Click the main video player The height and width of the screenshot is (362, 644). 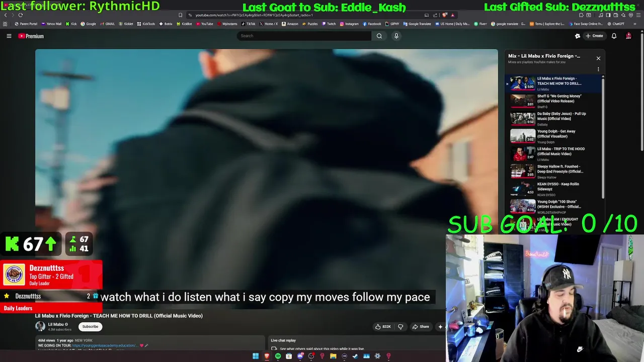click(267, 179)
